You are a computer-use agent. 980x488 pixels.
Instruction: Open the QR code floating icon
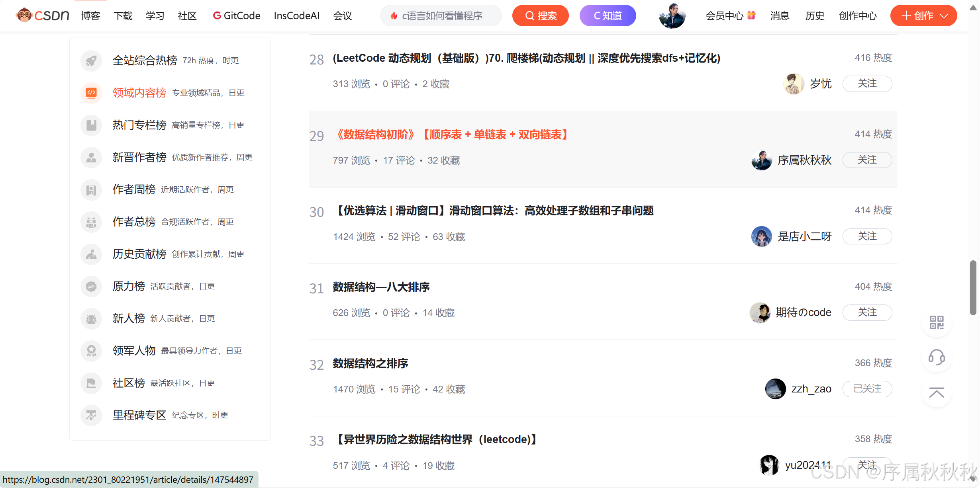tap(937, 322)
